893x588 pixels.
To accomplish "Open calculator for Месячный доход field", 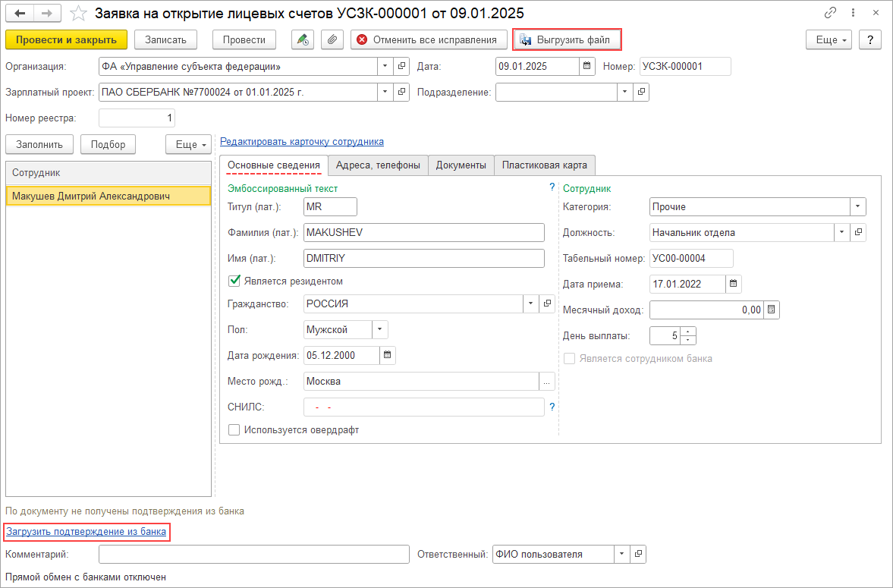I will tap(771, 310).
